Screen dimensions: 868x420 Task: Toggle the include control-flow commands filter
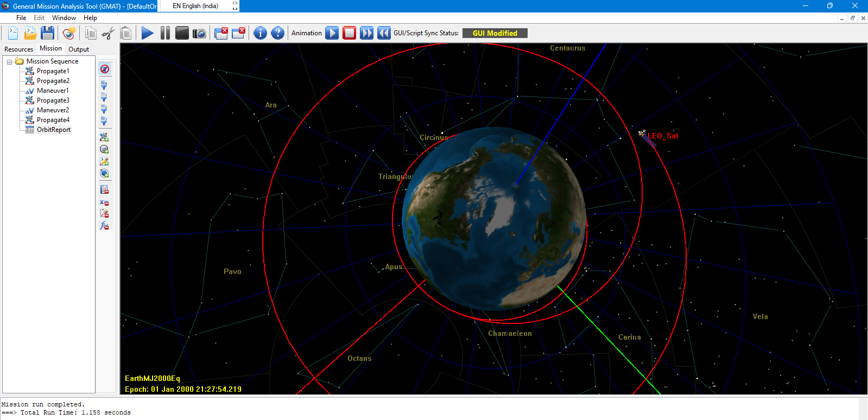coord(104,173)
